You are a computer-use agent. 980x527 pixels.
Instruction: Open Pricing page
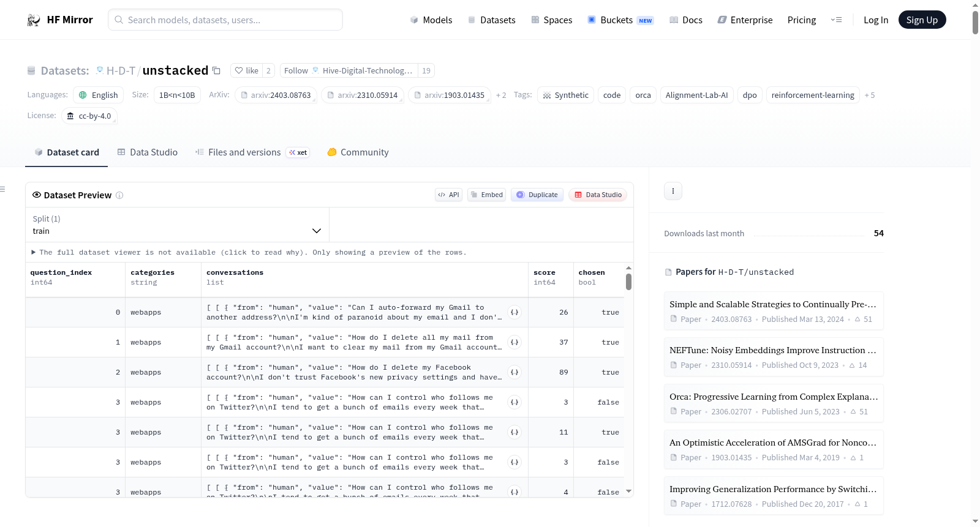(x=802, y=20)
